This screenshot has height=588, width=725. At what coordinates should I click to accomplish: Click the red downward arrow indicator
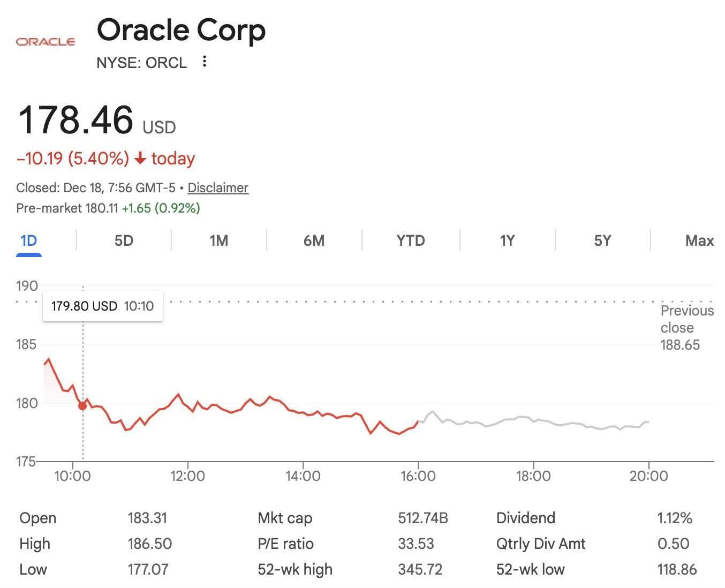click(x=141, y=159)
